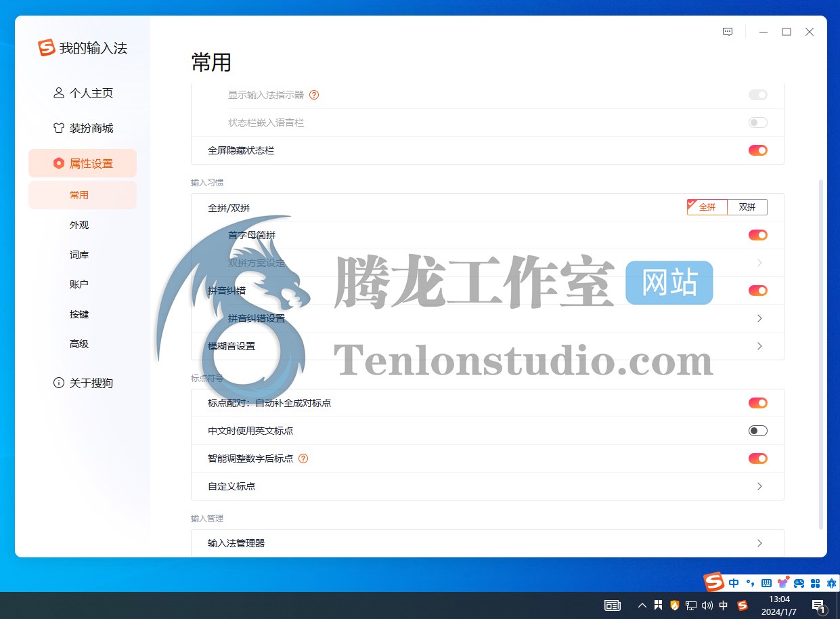Open 自定义标点 via its arrow
Viewport: 840px width, 619px height.
(x=759, y=486)
